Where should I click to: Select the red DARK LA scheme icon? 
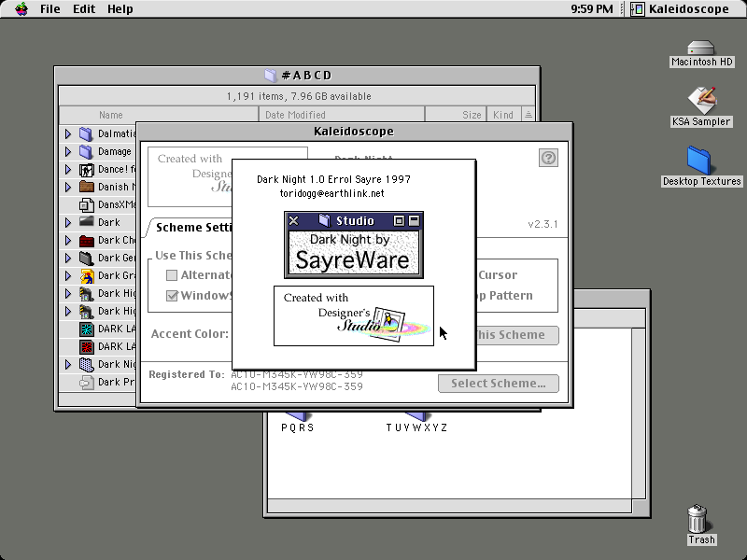[x=86, y=346]
